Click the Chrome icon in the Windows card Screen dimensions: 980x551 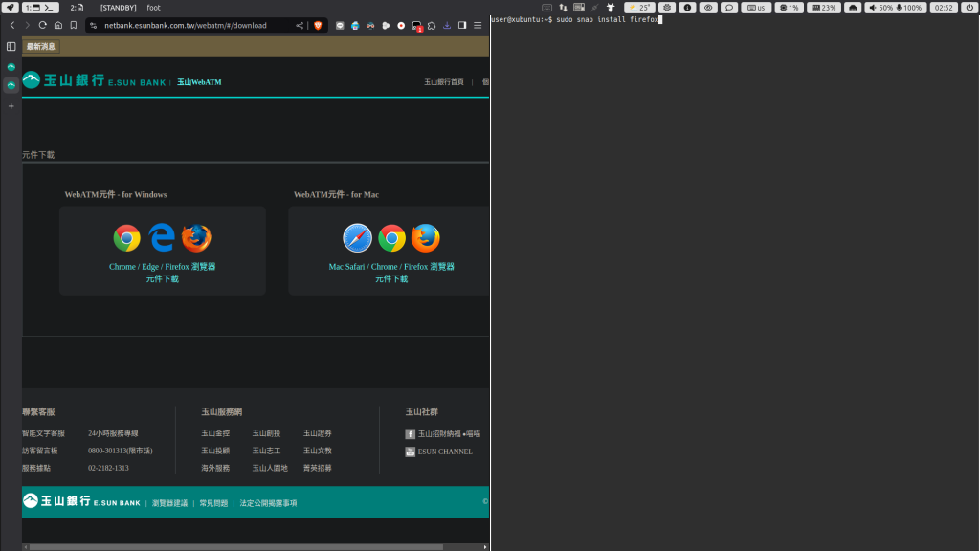click(x=127, y=238)
